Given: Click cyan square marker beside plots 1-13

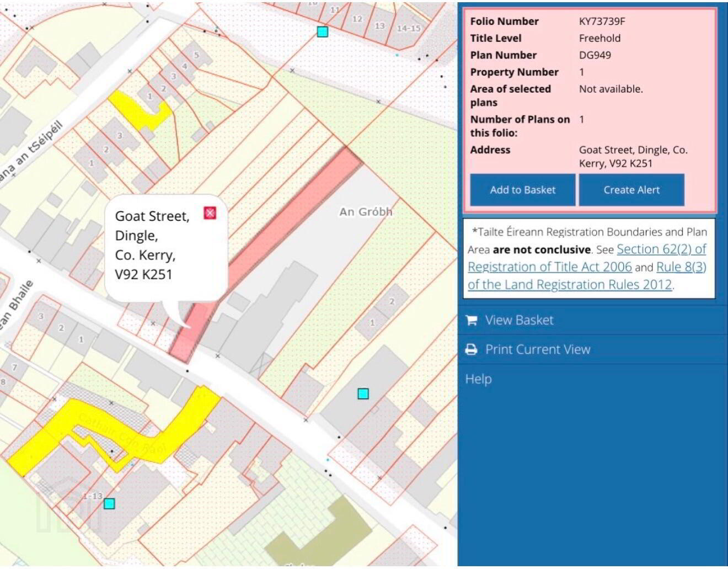Looking at the screenshot, I should tap(109, 503).
